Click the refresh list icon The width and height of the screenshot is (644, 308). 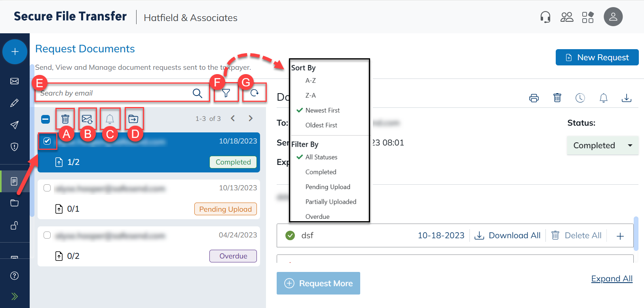255,93
